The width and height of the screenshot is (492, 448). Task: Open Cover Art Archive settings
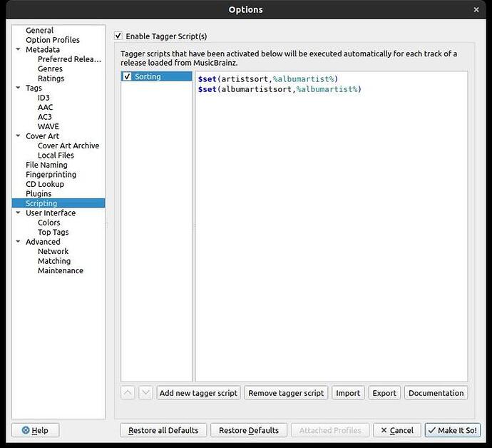[x=68, y=146]
